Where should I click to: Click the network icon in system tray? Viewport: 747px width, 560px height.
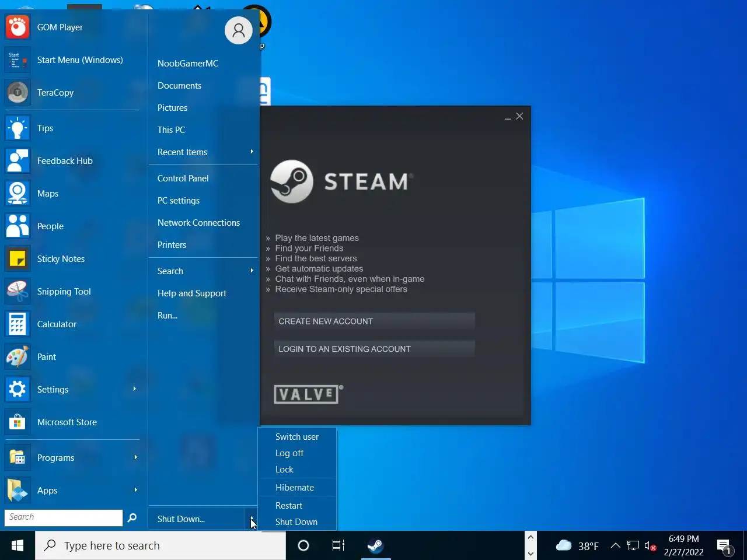click(633, 545)
